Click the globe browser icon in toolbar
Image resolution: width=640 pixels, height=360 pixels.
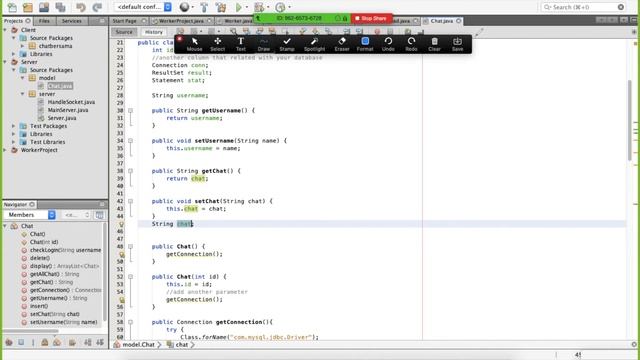click(184, 7)
